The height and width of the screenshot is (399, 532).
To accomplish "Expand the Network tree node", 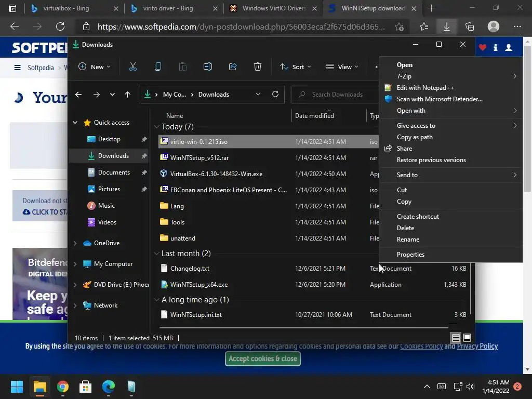I will 75,305.
